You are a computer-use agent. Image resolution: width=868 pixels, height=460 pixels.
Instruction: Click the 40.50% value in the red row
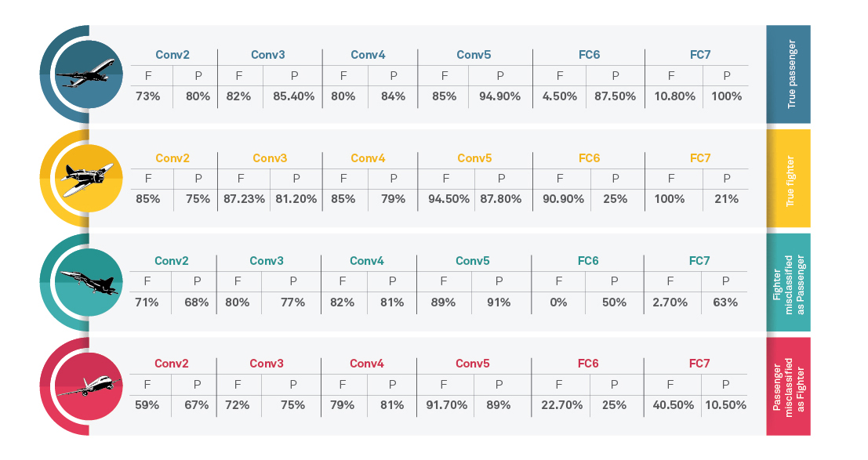click(671, 405)
